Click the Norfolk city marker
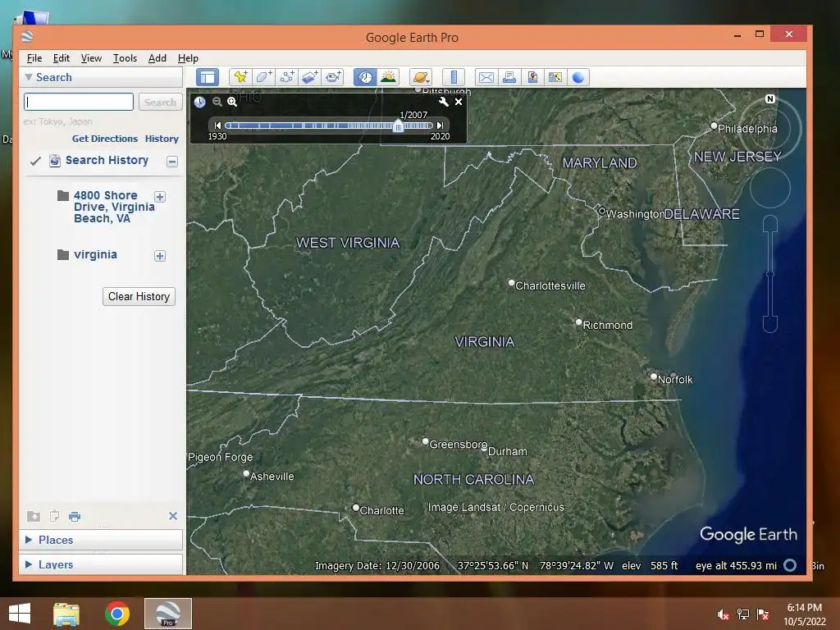 click(654, 377)
